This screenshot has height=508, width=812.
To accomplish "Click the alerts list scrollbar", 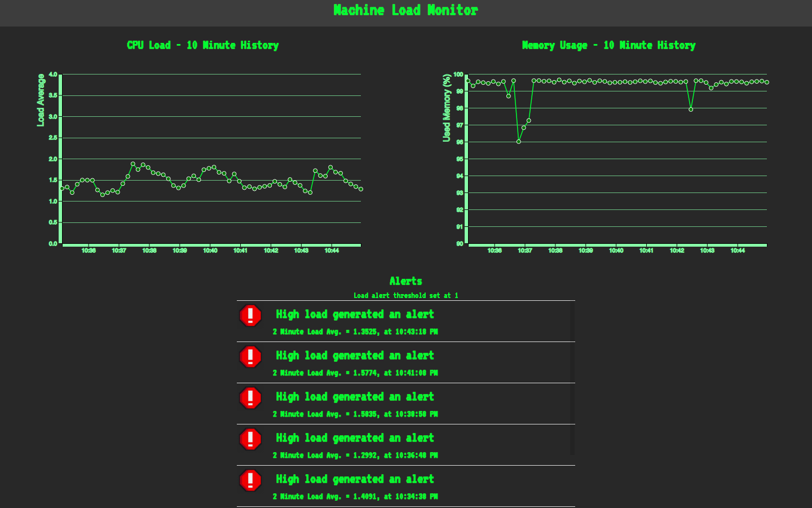I will pyautogui.click(x=572, y=378).
